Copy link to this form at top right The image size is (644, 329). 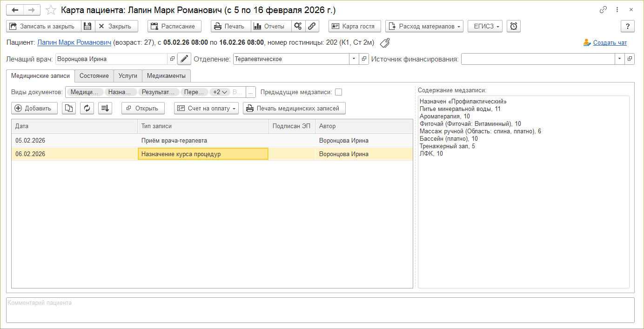[604, 10]
